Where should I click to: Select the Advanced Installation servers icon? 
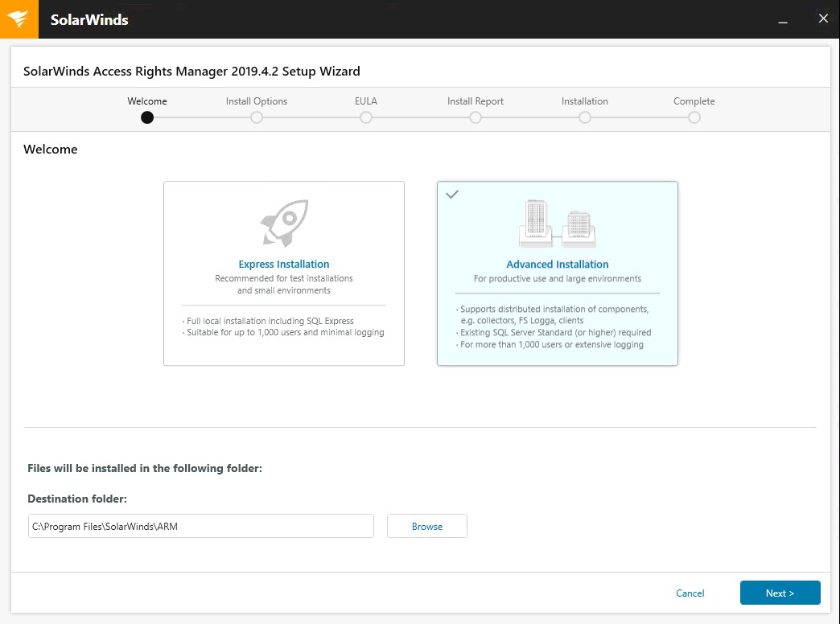(x=557, y=224)
